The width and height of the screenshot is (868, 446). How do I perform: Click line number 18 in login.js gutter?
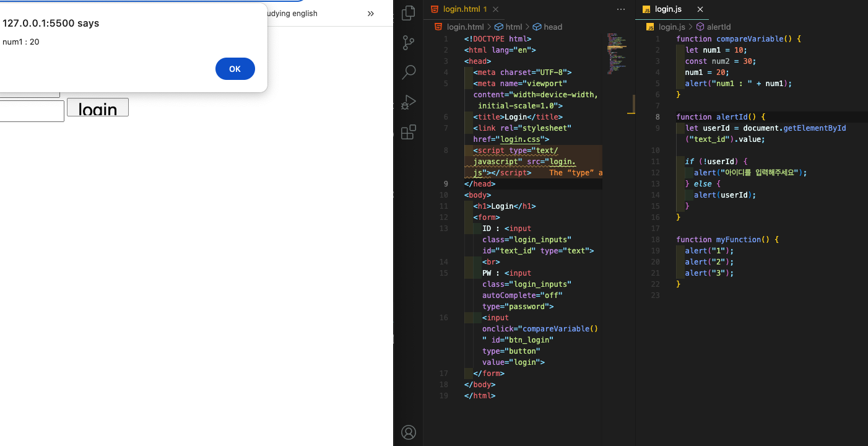(x=656, y=239)
